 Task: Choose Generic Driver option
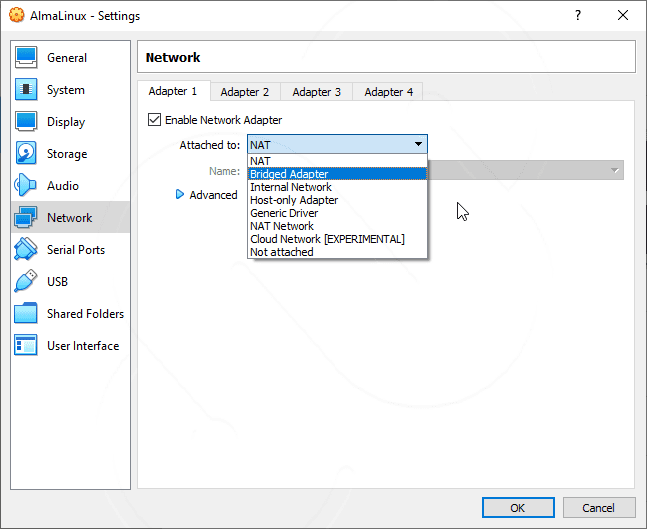[337, 213]
